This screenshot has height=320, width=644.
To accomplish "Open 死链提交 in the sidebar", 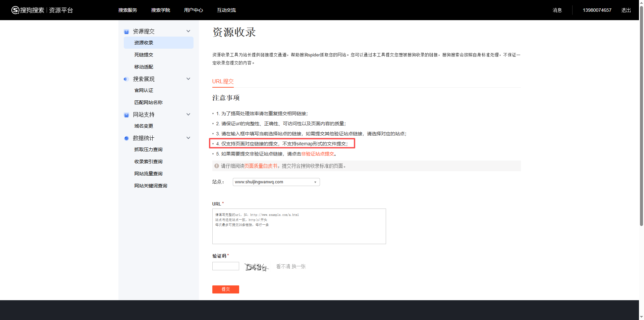I will (144, 55).
